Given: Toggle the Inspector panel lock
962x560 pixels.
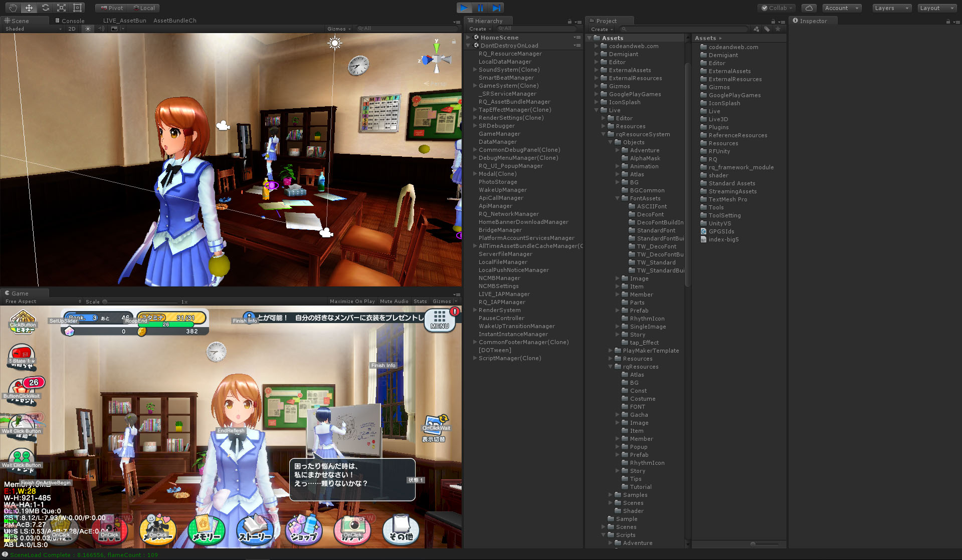Looking at the screenshot, I should click(948, 22).
